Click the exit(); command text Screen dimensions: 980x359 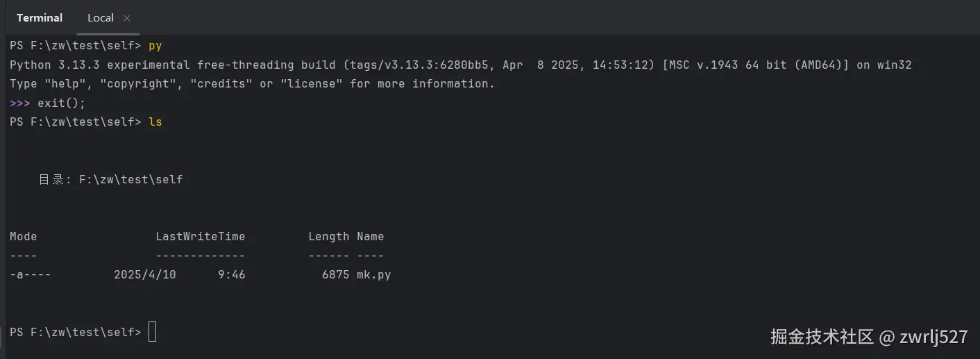point(62,103)
